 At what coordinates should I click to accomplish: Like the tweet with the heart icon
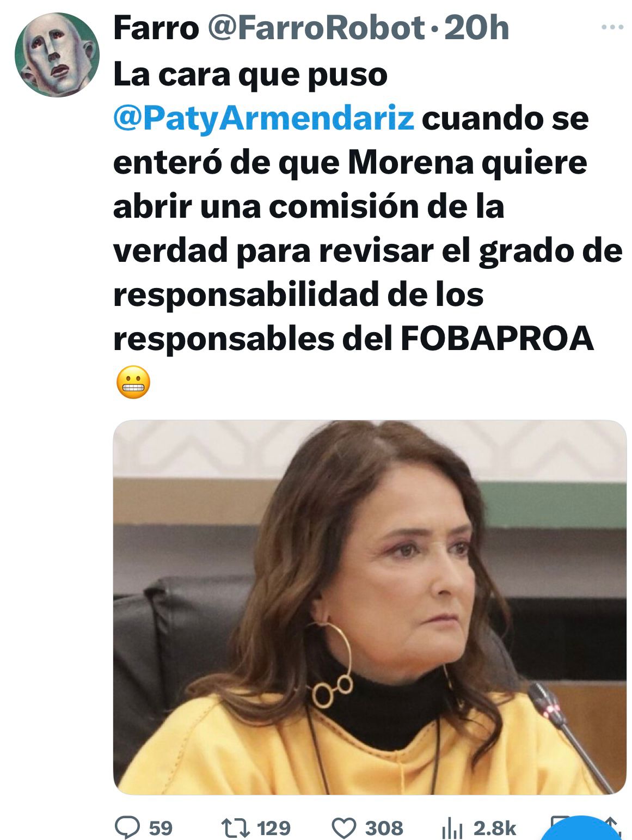344,828
